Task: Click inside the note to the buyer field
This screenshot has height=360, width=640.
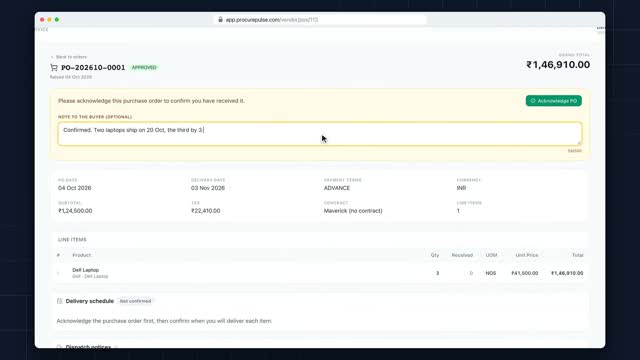Action: 320,133
